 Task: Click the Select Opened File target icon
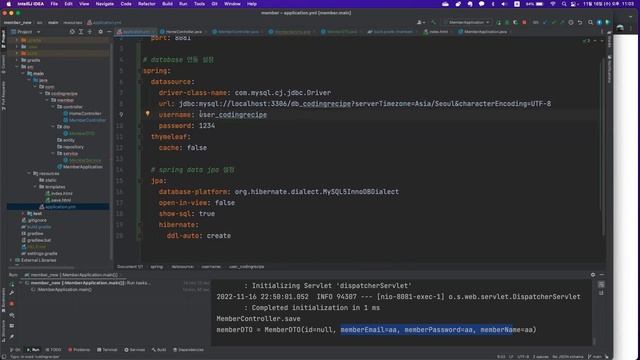(x=72, y=32)
